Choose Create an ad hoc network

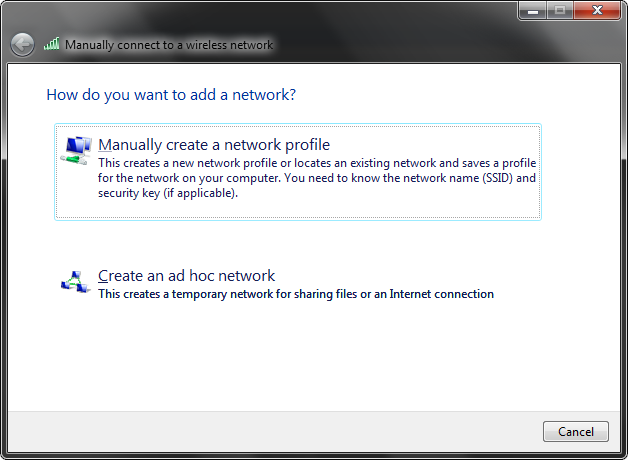298,284
